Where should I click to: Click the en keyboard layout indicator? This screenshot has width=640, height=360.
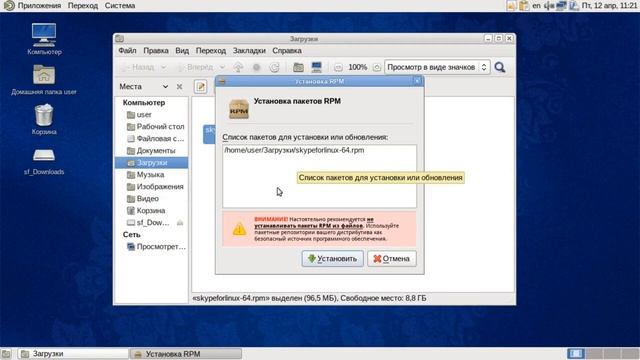(x=536, y=6)
